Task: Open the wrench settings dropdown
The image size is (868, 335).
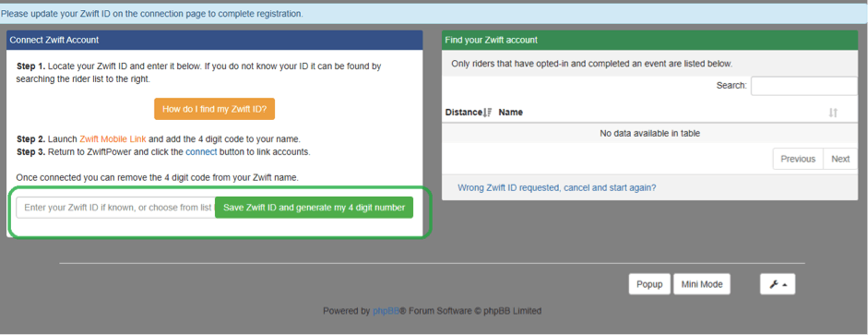Action: (x=778, y=284)
